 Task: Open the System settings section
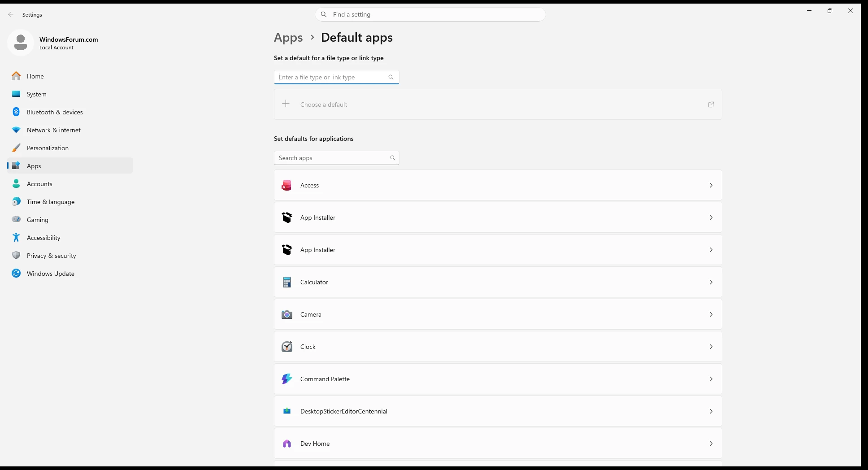tap(70, 94)
